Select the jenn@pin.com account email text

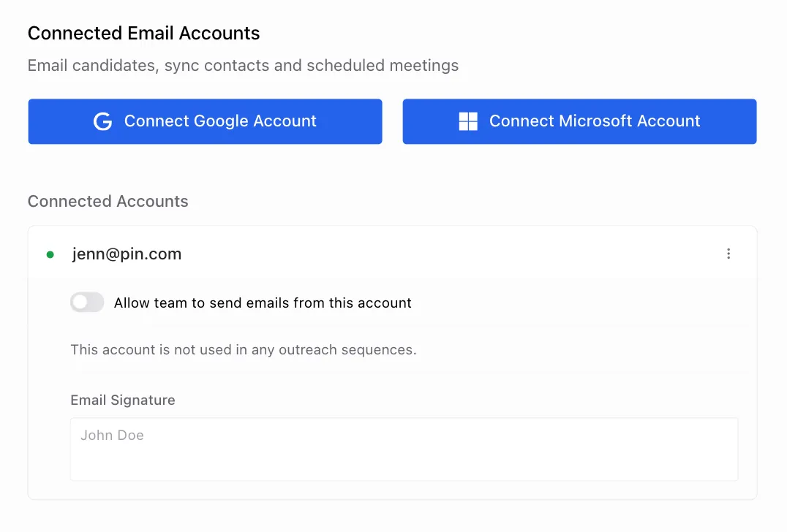127,254
